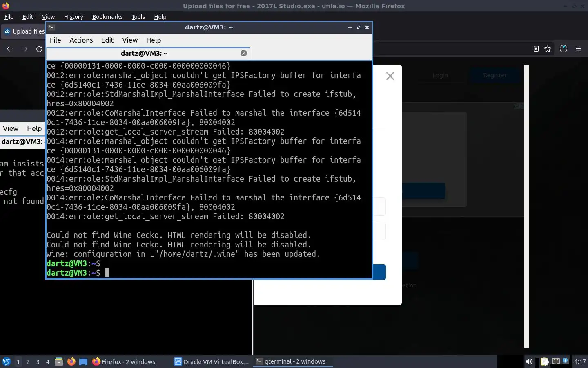Go back with Firefox back arrow

tap(10, 49)
